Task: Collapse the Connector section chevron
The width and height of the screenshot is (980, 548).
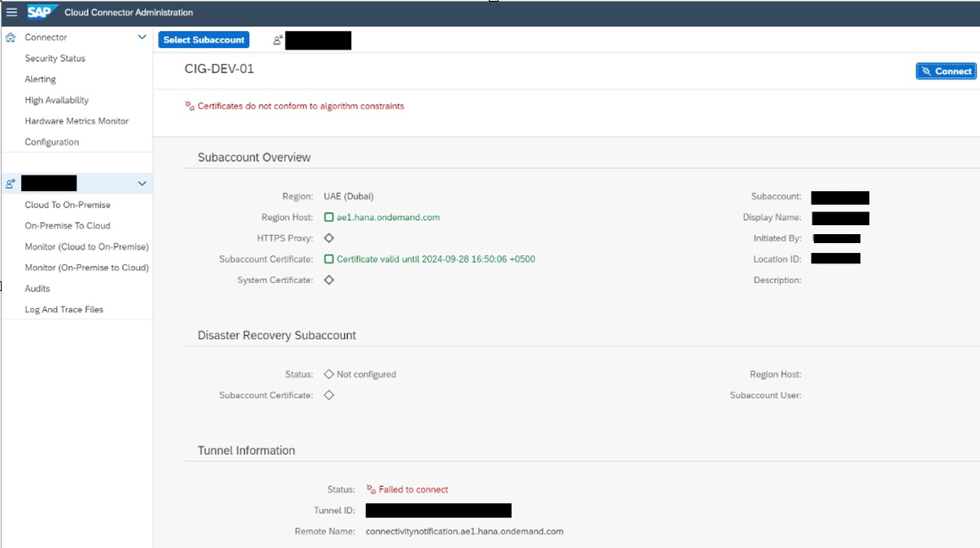Action: click(x=142, y=37)
